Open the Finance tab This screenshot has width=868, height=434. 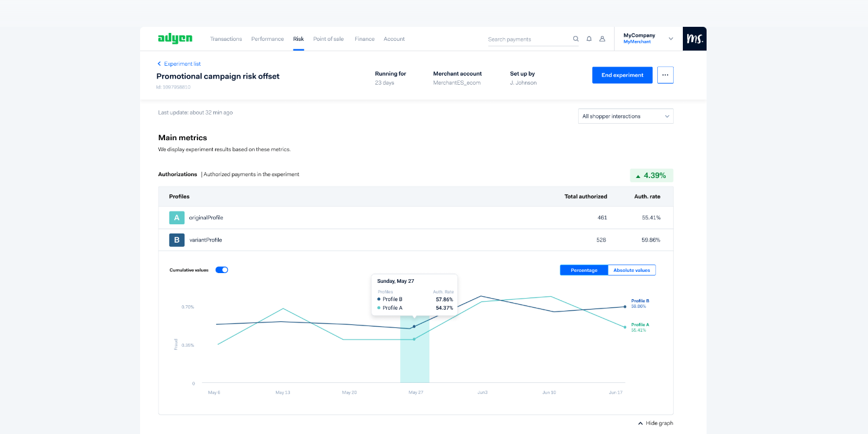(x=364, y=39)
